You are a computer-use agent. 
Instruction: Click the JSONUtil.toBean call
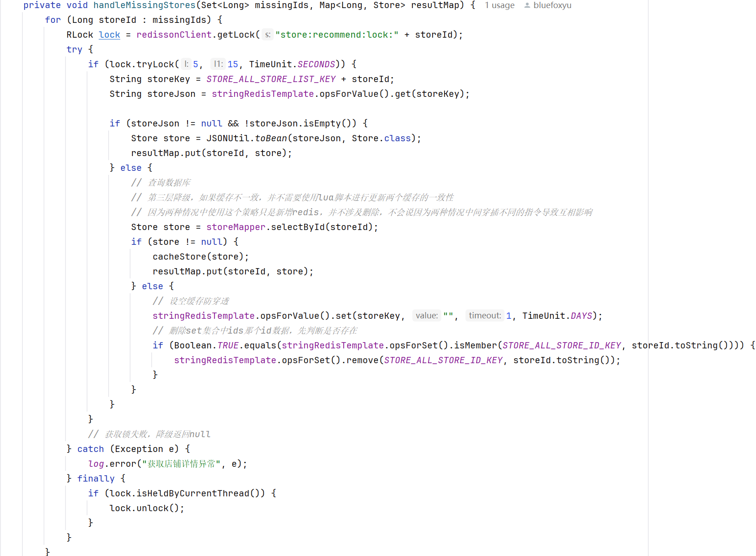point(247,138)
